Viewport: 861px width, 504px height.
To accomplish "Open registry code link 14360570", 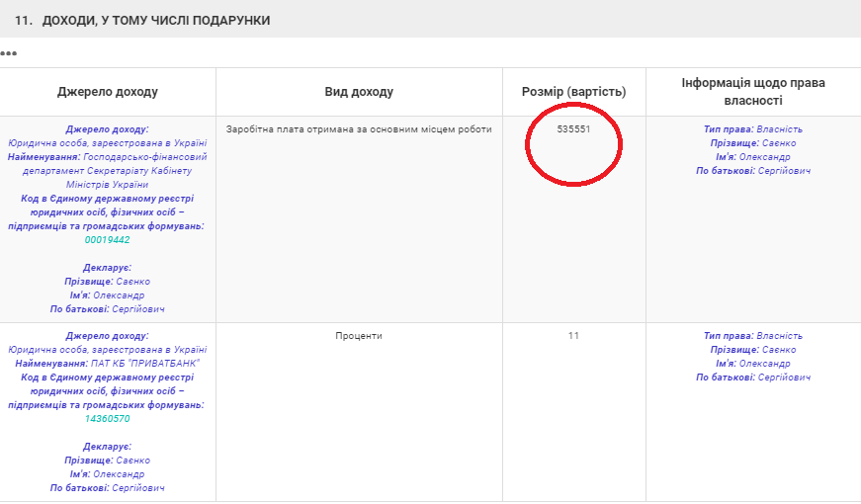I will click(107, 419).
